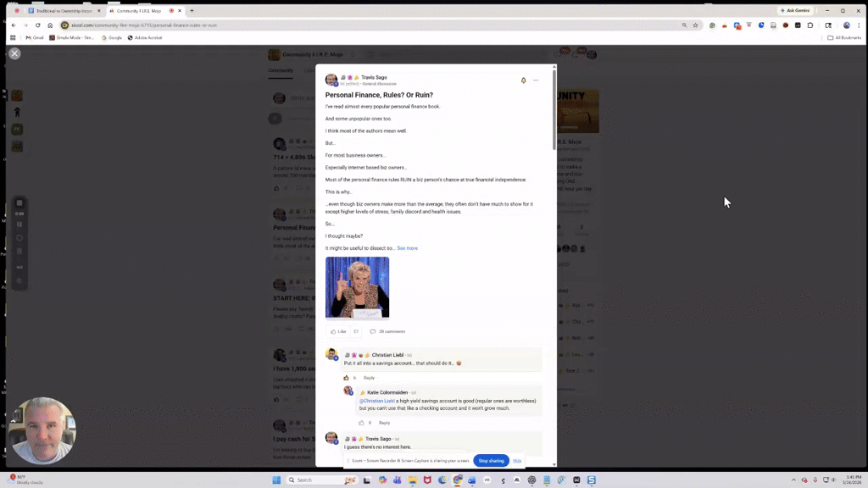Open the address bar zoom magnifier
Image resolution: width=868 pixels, height=488 pixels.
click(x=684, y=25)
